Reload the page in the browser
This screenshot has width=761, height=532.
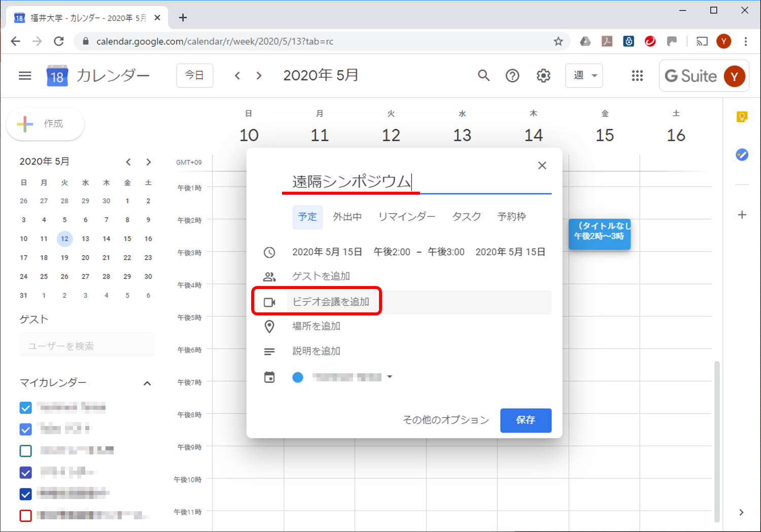[x=59, y=41]
